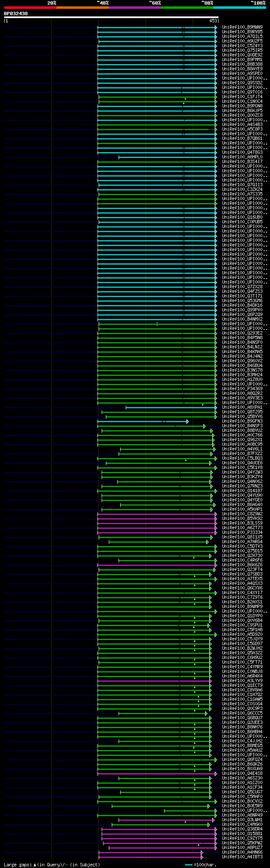Viewport: 270px width, 868px height.
Task: Select the UniRef100_C5LBQ3 label
Action: point(242,458)
